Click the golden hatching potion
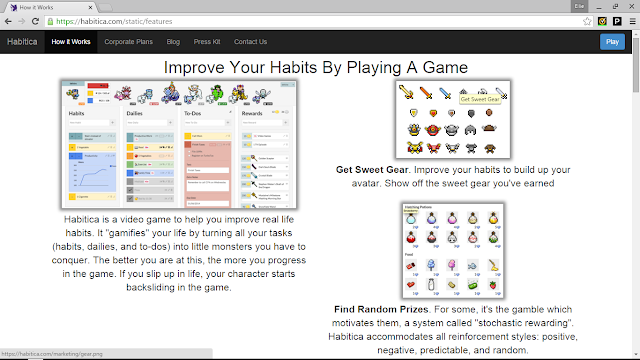The width and height of the screenshot is (640, 360). click(493, 218)
